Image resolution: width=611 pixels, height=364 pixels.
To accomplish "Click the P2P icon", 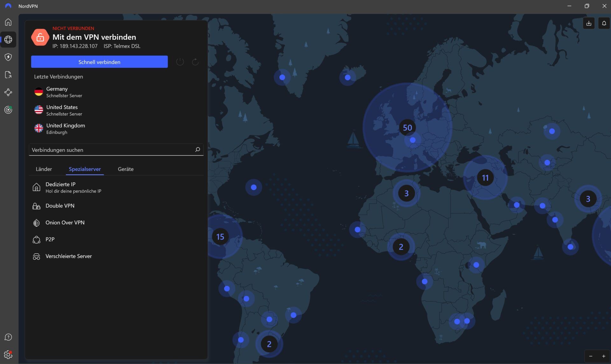I will click(37, 239).
